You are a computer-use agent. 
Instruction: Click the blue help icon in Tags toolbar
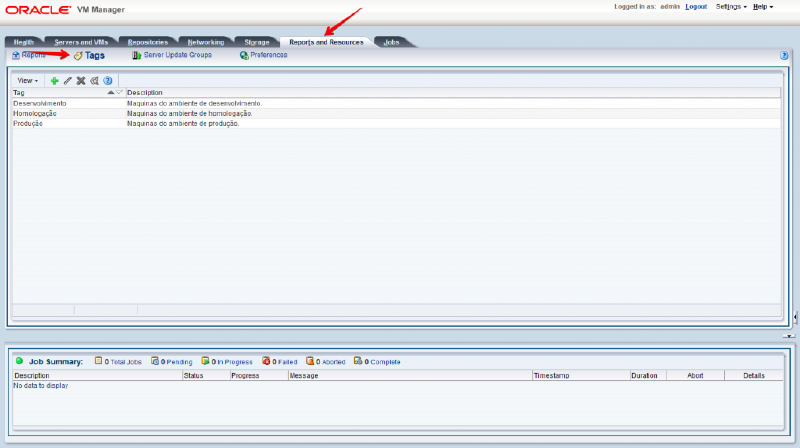pyautogui.click(x=107, y=80)
